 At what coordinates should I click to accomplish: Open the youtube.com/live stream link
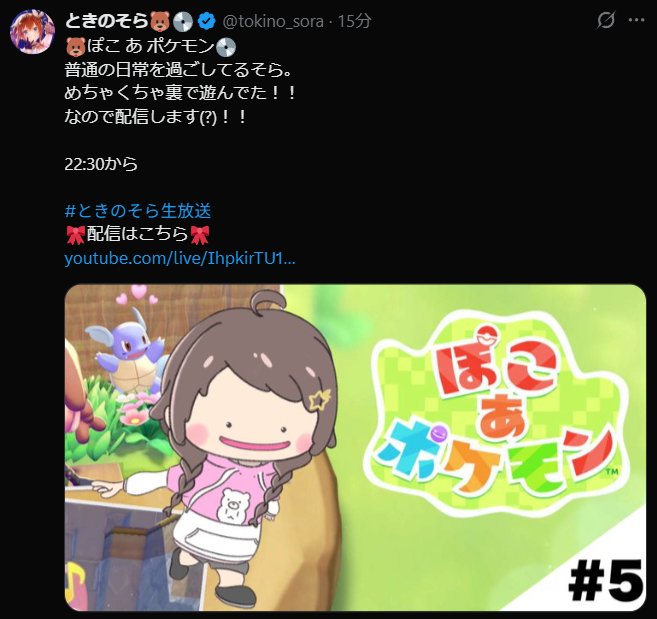pos(180,259)
